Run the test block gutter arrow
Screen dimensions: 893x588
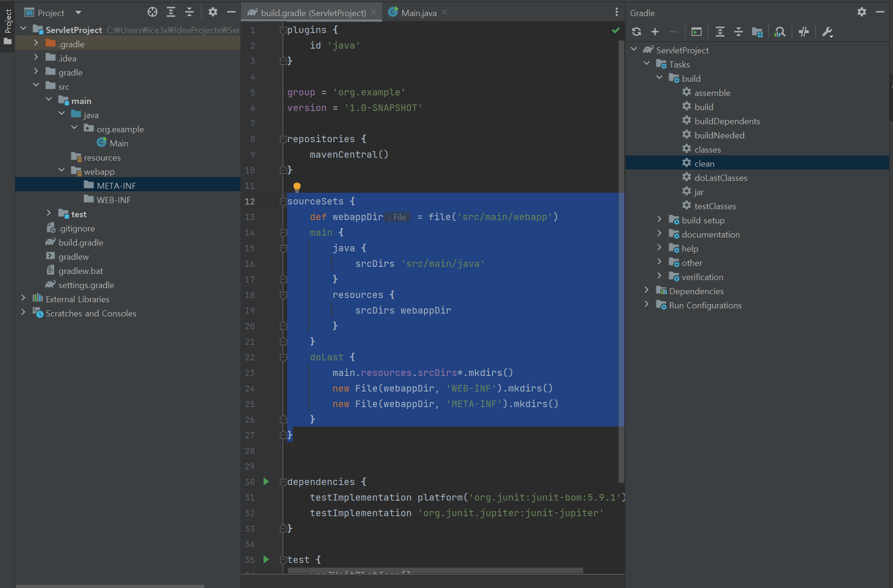coord(266,559)
